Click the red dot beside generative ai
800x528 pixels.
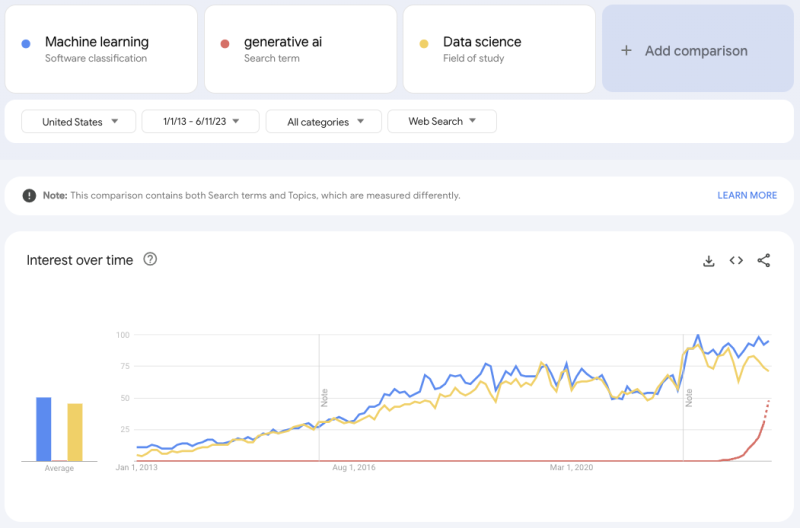(225, 43)
